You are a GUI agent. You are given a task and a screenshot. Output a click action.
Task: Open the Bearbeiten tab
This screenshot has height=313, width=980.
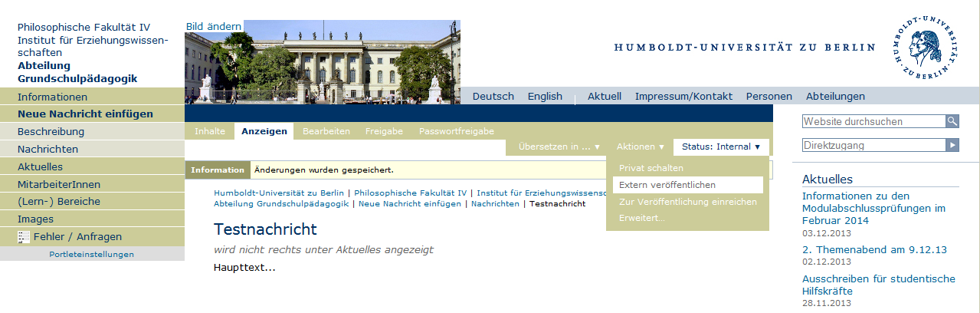coord(326,131)
